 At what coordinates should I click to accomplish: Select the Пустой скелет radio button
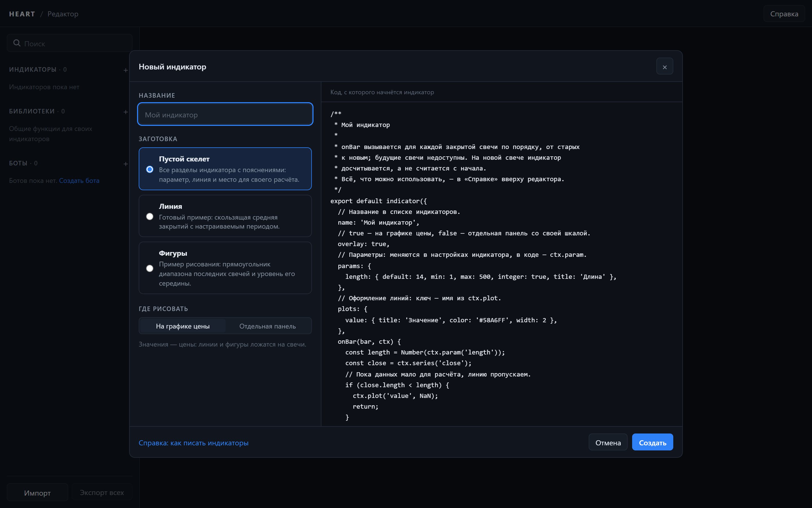click(150, 169)
